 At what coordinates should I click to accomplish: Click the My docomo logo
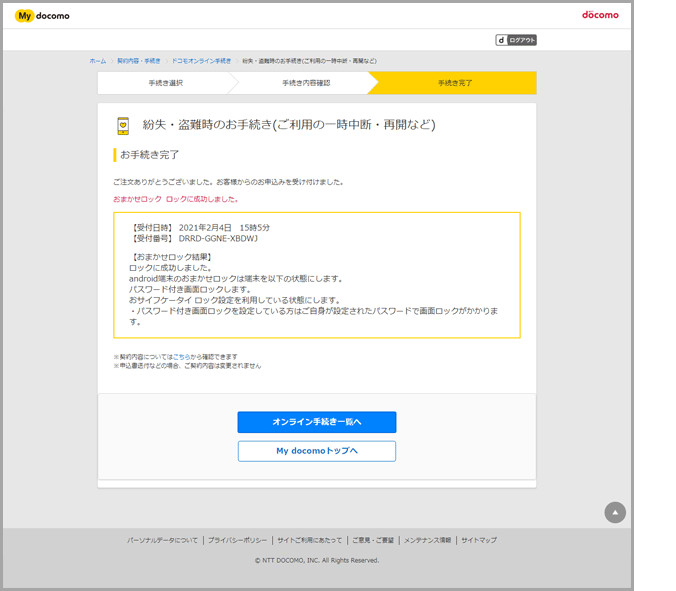[42, 16]
